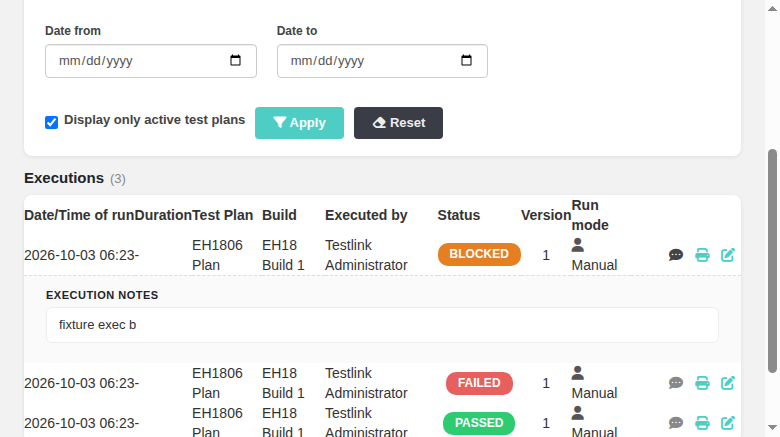Focus the Date from input field
Screen dimensions: 780x437
[151, 61]
